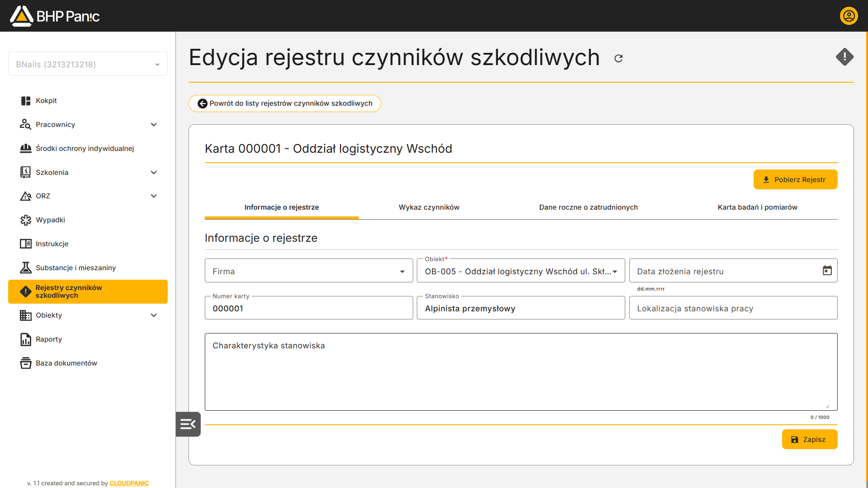Open the calendar picker in date field
This screenshot has height=488, width=868.
827,270
